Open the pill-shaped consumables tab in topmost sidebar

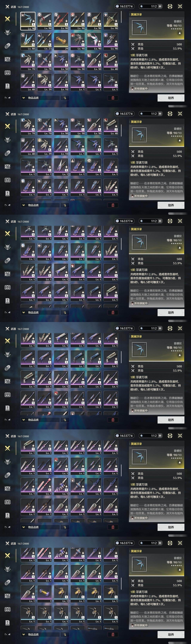pyautogui.click(x=7, y=46)
